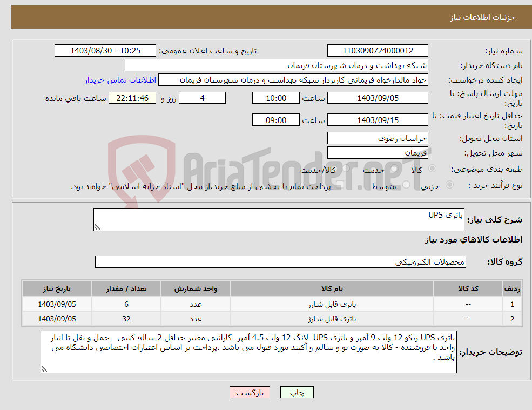Click the buyer organization name field
The width and height of the screenshot is (532, 410).
(277, 65)
